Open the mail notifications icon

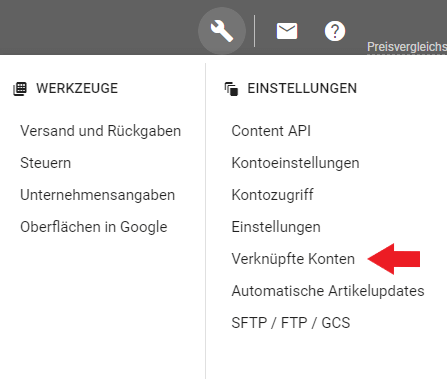click(287, 31)
